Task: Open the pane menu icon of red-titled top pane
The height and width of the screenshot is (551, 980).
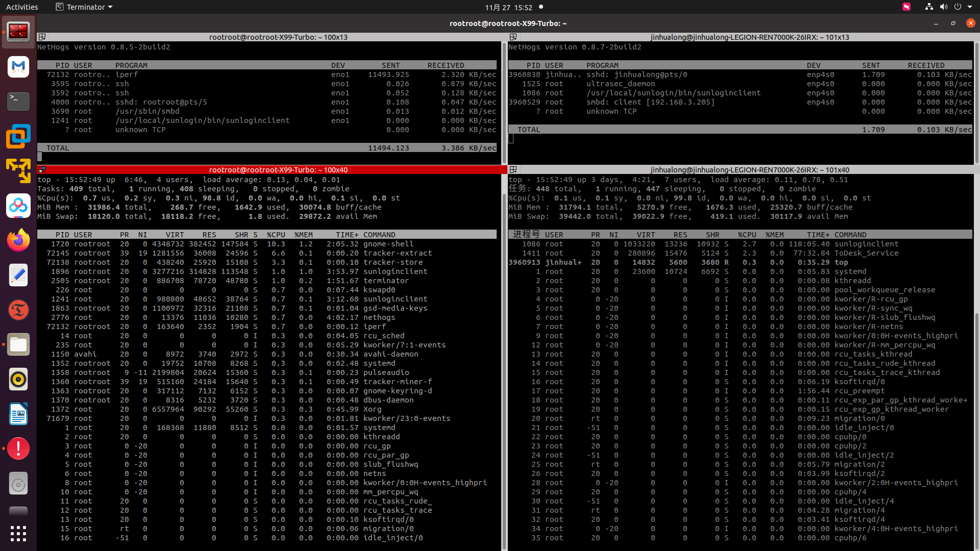Action: [42, 170]
